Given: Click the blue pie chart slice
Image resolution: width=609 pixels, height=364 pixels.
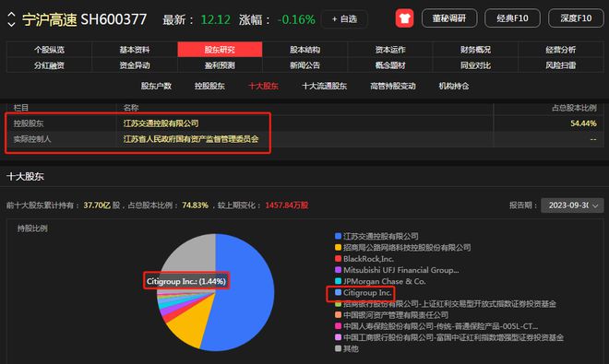Looking at the screenshot, I should [x=241, y=295].
